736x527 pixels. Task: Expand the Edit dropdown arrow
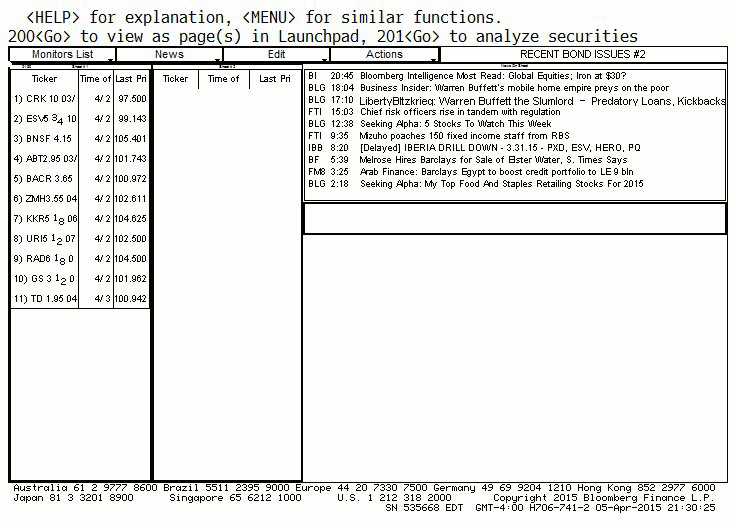point(324,60)
